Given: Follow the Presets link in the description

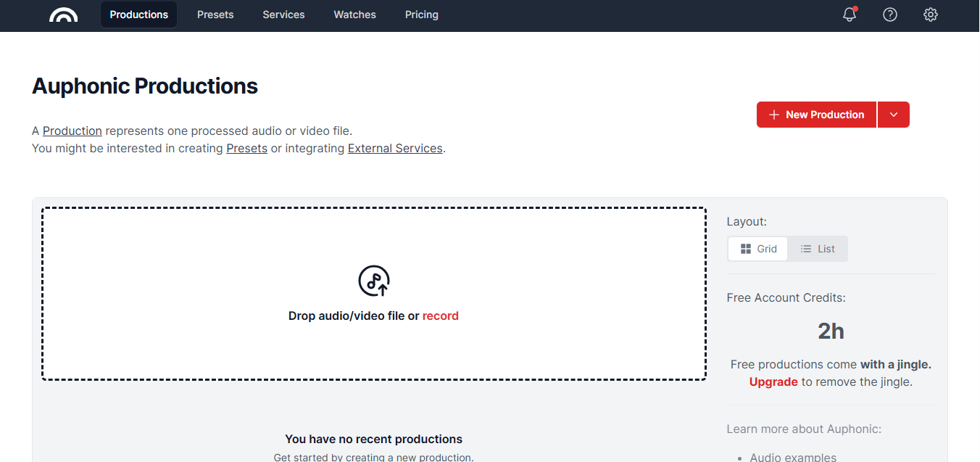Looking at the screenshot, I should click(247, 148).
